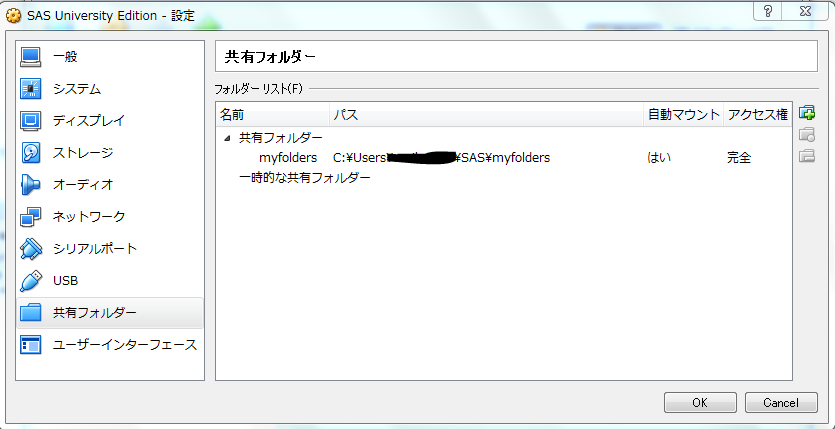835x429 pixels.
Task: Click the remove shared folder icon
Action: click(x=807, y=155)
